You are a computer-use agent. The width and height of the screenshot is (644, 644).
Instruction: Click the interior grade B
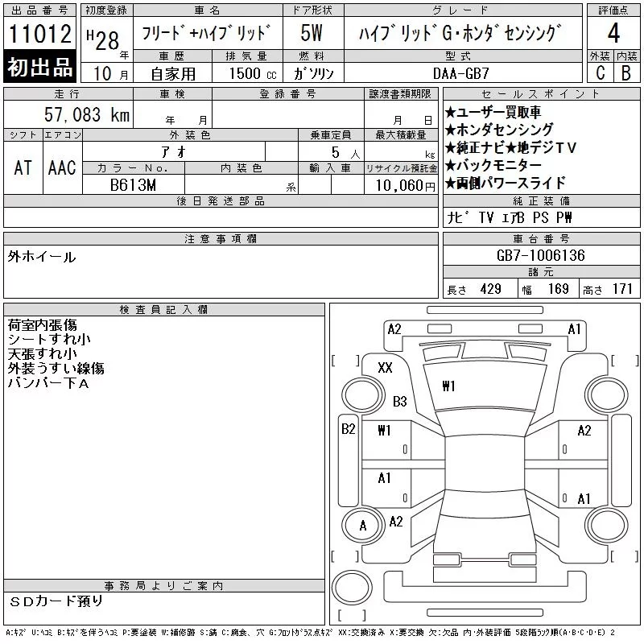click(x=626, y=73)
